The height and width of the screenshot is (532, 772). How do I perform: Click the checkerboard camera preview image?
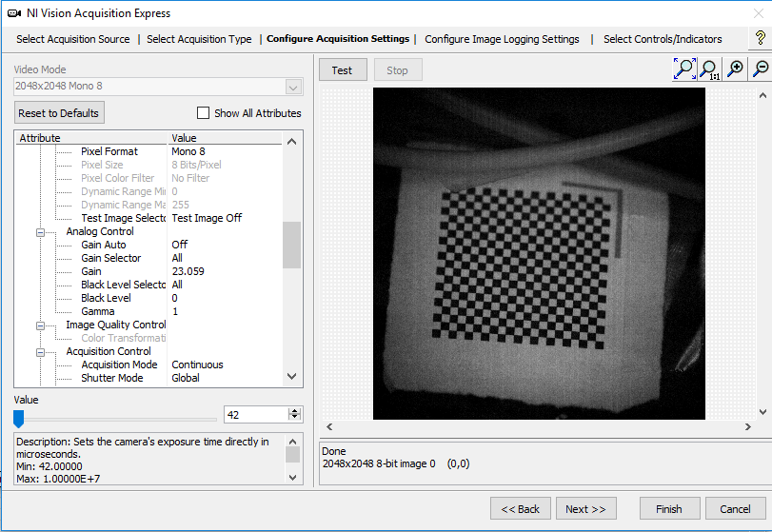(539, 253)
